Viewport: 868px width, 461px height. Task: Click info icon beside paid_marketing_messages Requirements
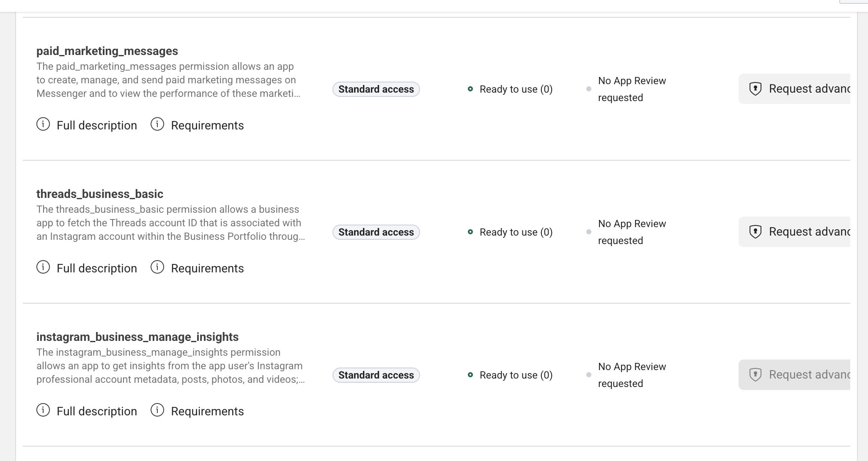157,124
